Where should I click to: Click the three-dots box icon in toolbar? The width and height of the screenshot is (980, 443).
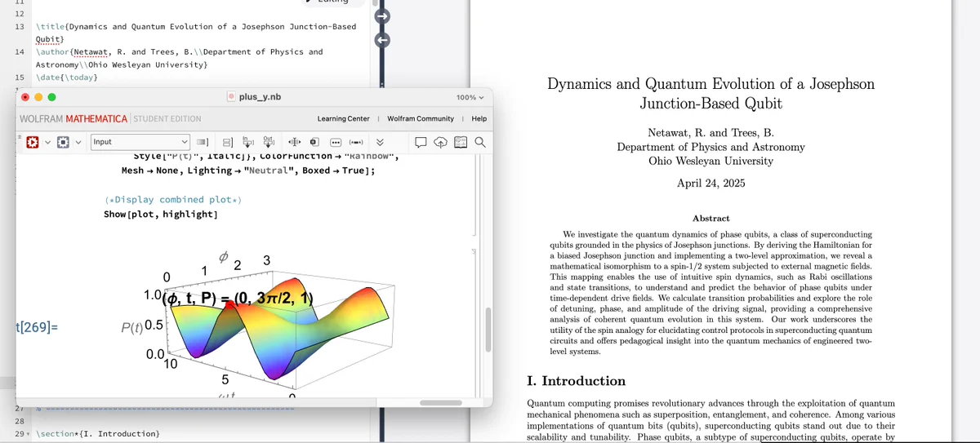[336, 142]
